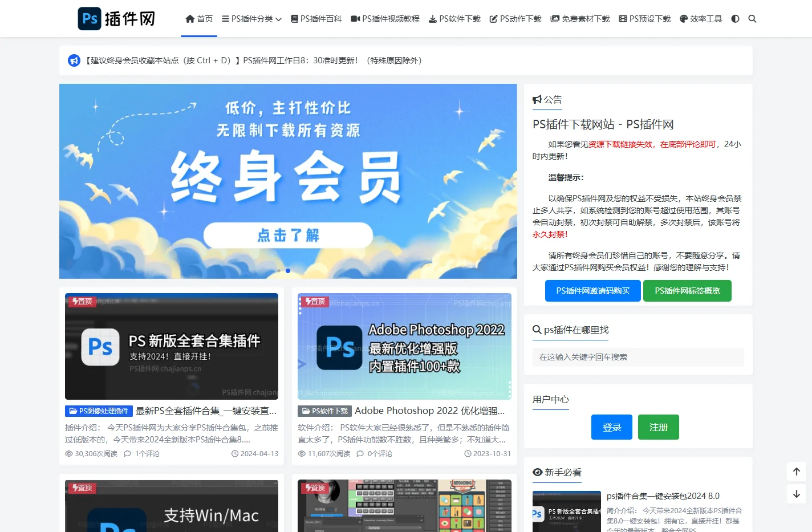812x532 pixels.
Task: Click 点击了解 button on banner
Action: pos(288,235)
